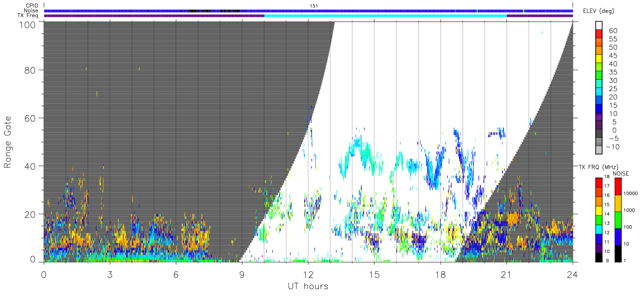Click the 'Noise' row label at top left
The width and height of the screenshot is (644, 297).
coord(31,10)
